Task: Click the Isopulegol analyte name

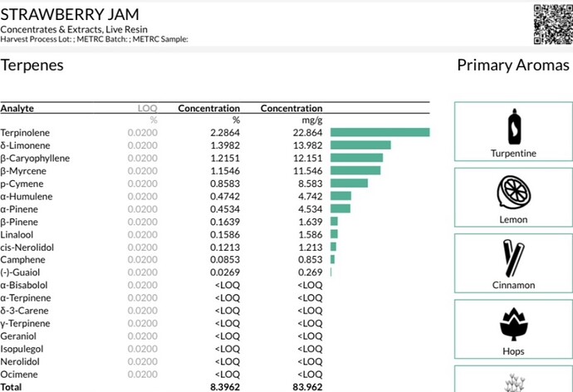Action: click(x=22, y=350)
